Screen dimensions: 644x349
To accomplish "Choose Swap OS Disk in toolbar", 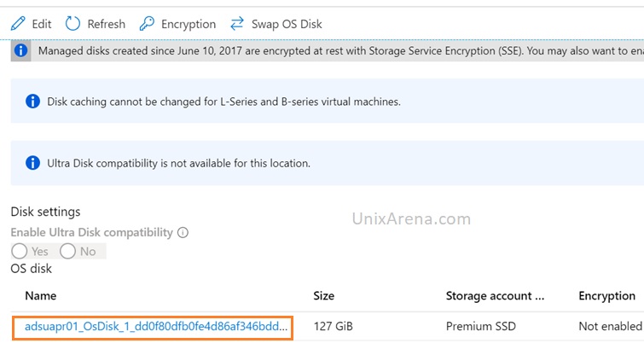I will click(x=287, y=24).
